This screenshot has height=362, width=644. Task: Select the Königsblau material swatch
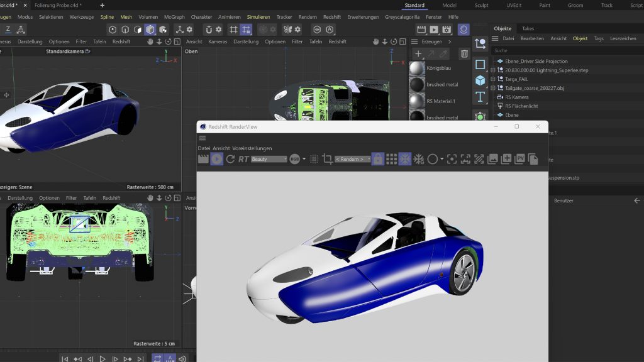point(417,68)
